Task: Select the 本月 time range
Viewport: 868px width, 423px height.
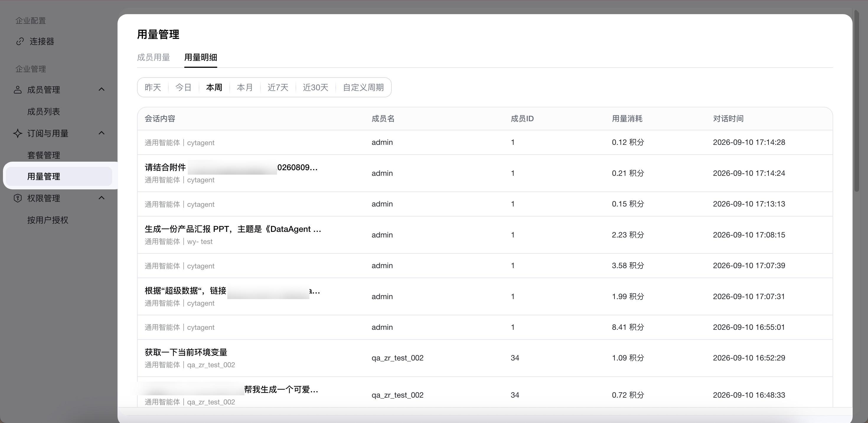Action: pyautogui.click(x=245, y=88)
